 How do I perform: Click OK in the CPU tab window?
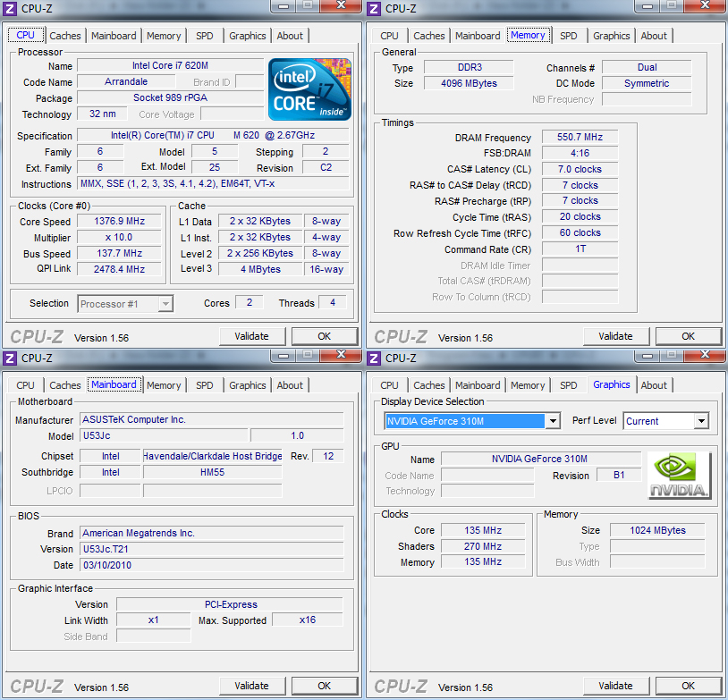point(325,336)
